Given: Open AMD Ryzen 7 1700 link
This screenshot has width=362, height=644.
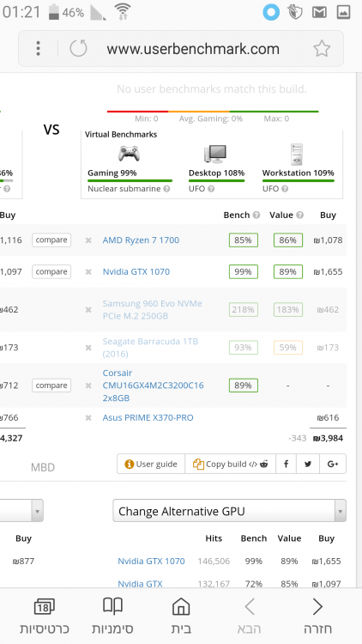Looking at the screenshot, I should point(141,240).
